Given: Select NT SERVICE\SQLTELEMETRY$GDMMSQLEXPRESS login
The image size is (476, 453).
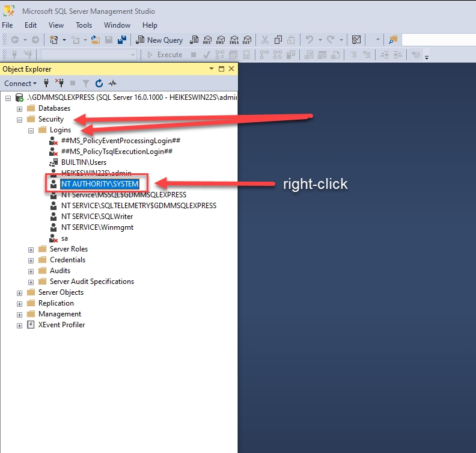Looking at the screenshot, I should tap(139, 206).
